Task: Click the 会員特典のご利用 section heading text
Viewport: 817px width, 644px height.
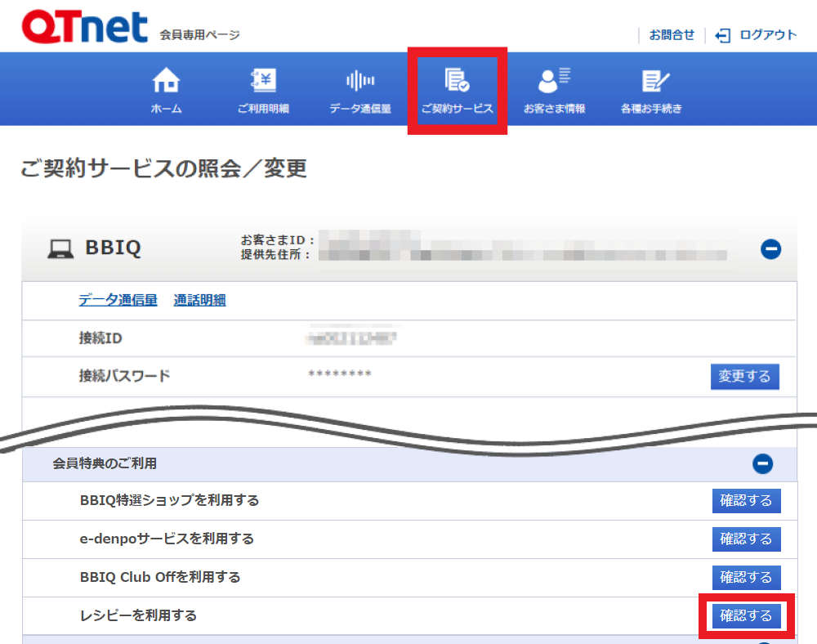Action: 105,464
